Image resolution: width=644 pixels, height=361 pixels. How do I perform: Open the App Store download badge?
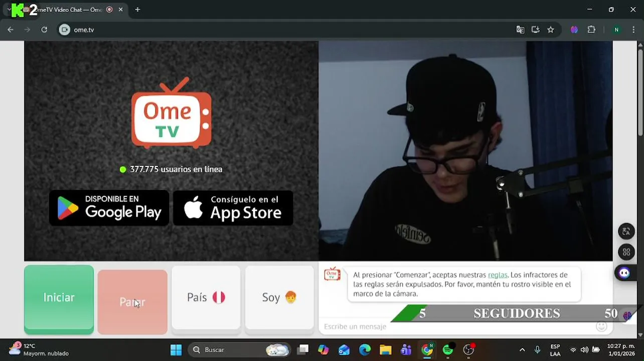(x=233, y=208)
